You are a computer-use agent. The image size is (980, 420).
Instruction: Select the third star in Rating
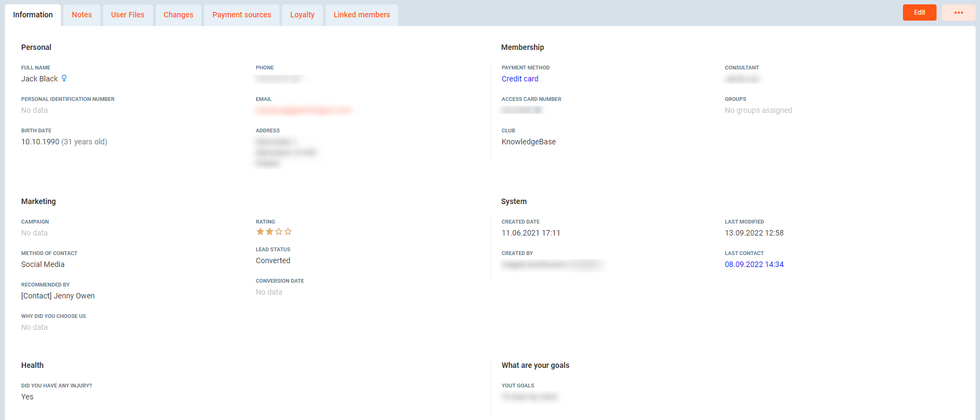279,232
